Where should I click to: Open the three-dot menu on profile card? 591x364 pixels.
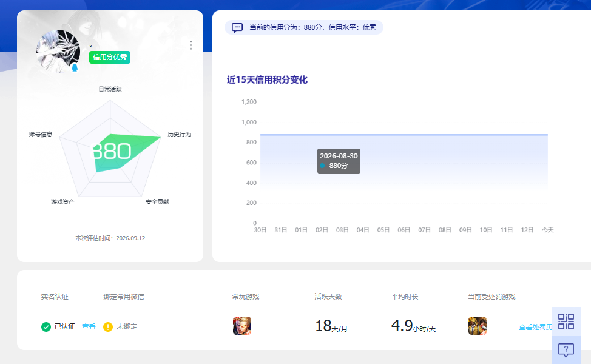click(191, 45)
